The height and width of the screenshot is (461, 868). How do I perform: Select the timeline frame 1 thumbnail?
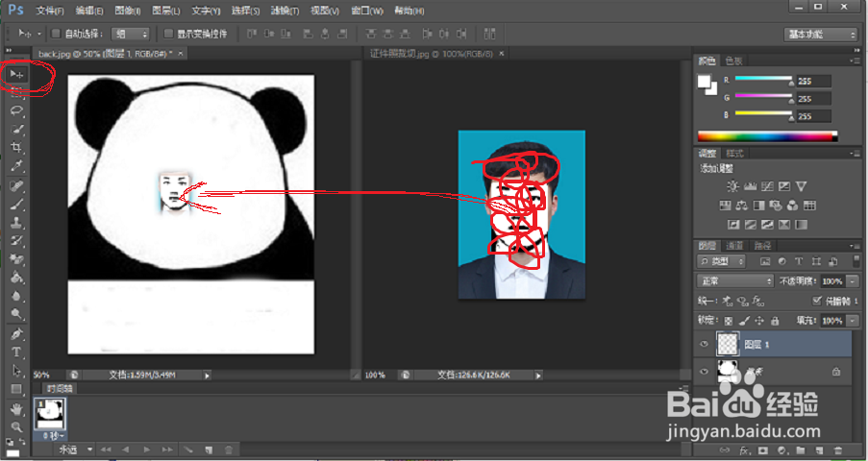[x=50, y=414]
